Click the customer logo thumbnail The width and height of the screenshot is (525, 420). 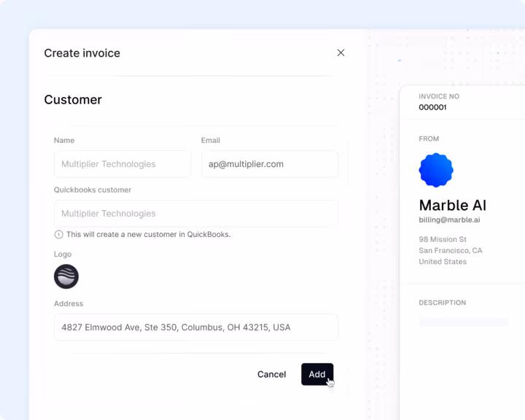click(x=66, y=276)
